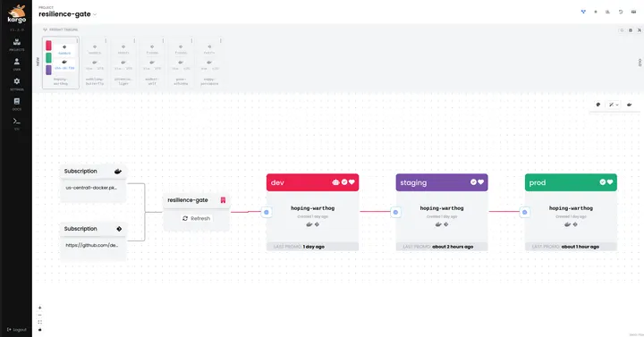Image resolution: width=644 pixels, height=337 pixels.
Task: Click the docker icon on first Subscription
Action: (x=118, y=172)
